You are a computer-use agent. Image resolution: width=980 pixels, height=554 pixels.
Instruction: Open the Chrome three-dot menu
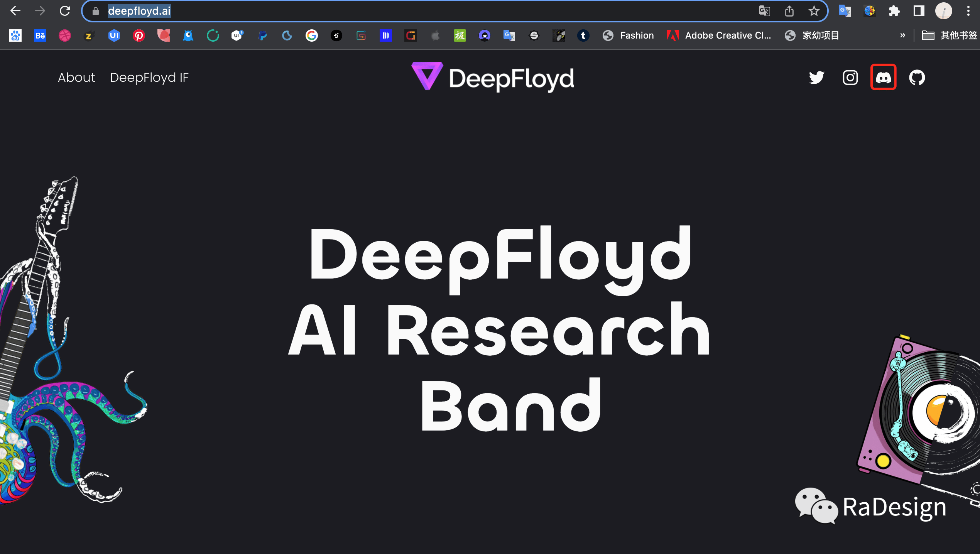968,11
